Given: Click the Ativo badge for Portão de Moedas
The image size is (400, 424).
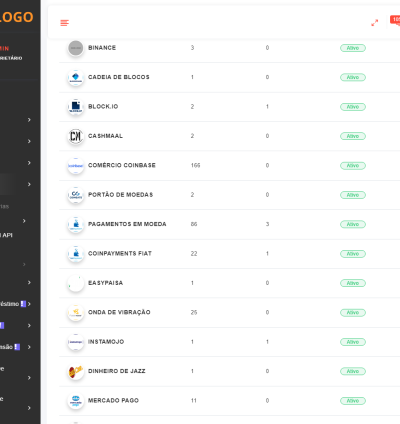Looking at the screenshot, I should pyautogui.click(x=353, y=195).
